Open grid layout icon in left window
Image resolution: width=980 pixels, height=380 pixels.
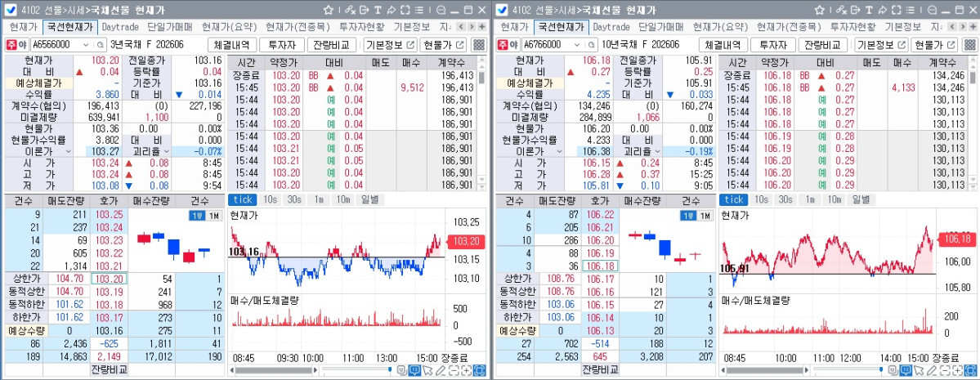click(480, 45)
